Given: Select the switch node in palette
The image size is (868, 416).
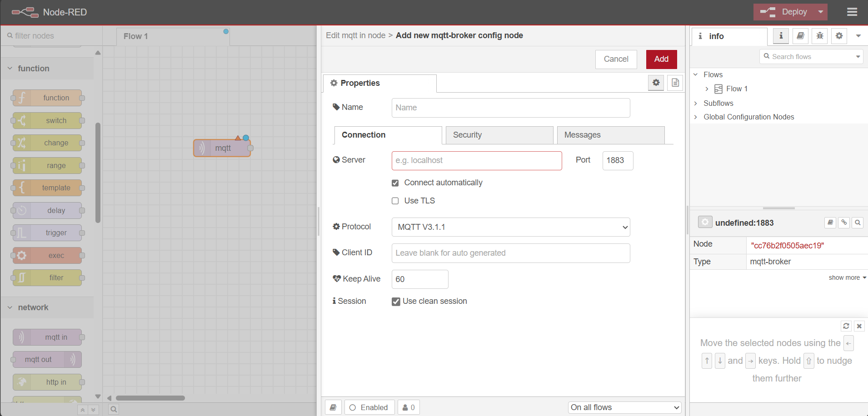Looking at the screenshot, I should point(47,120).
